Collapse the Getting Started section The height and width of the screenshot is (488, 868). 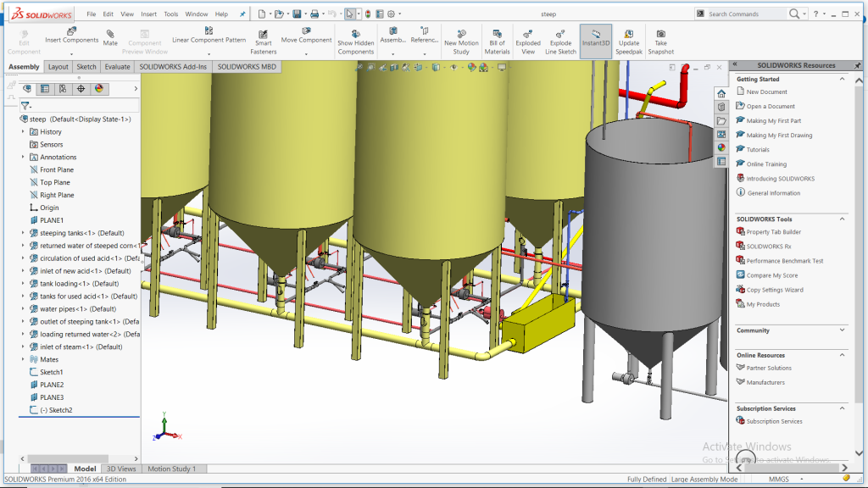(842, 79)
